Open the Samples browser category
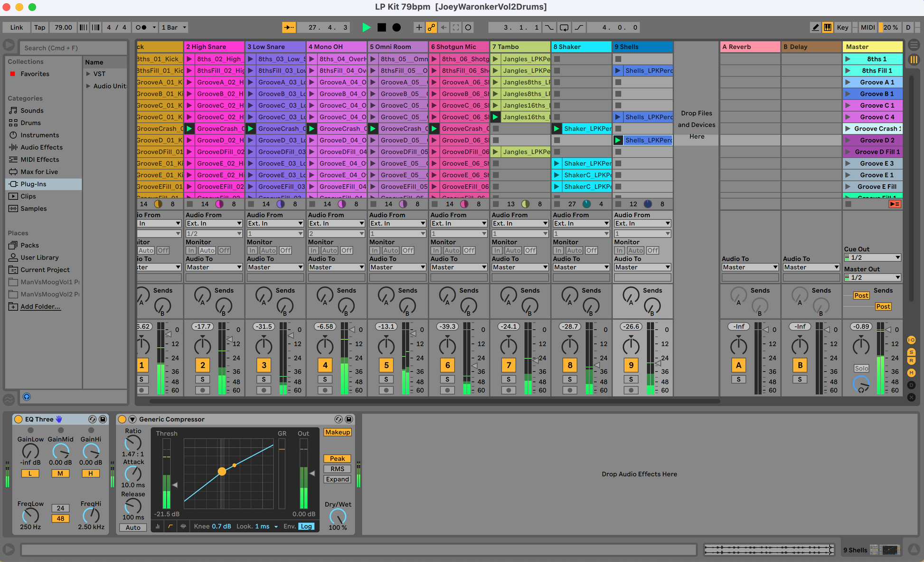The width and height of the screenshot is (924, 562). pos(33,209)
